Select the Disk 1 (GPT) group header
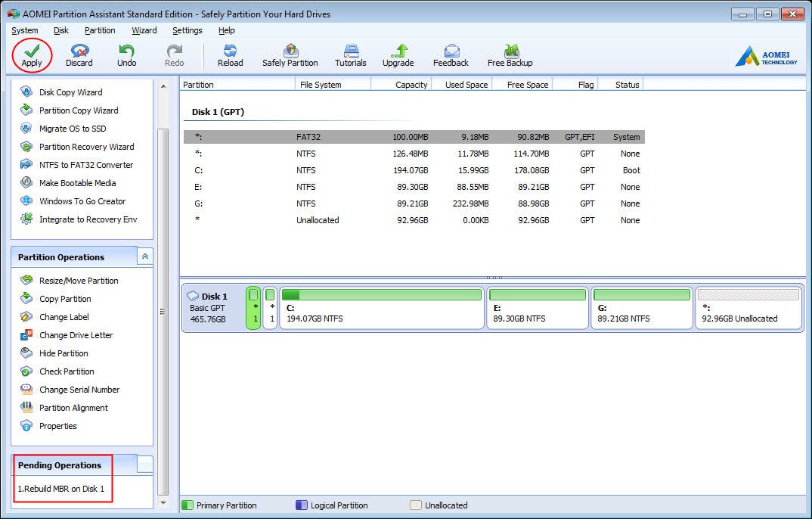 pos(218,112)
